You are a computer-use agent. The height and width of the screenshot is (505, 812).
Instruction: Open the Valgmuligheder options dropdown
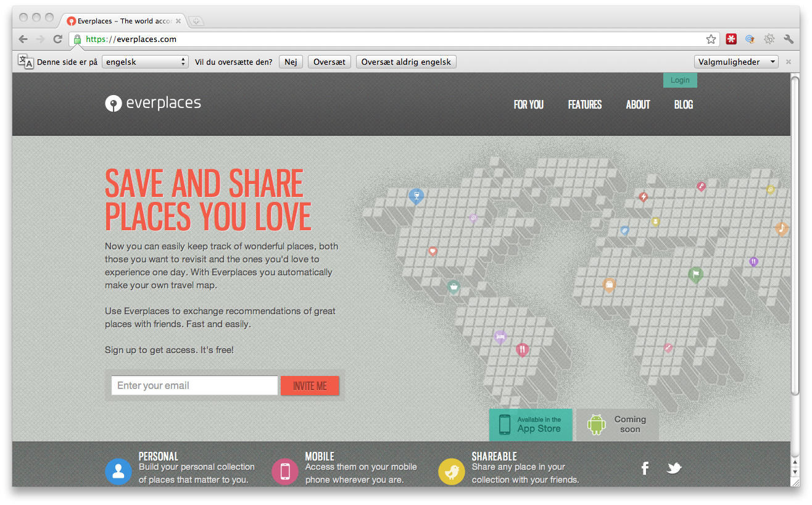click(x=736, y=62)
